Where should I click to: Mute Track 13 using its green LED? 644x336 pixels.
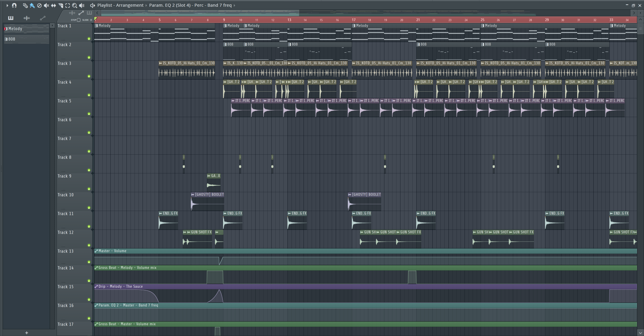point(89,262)
